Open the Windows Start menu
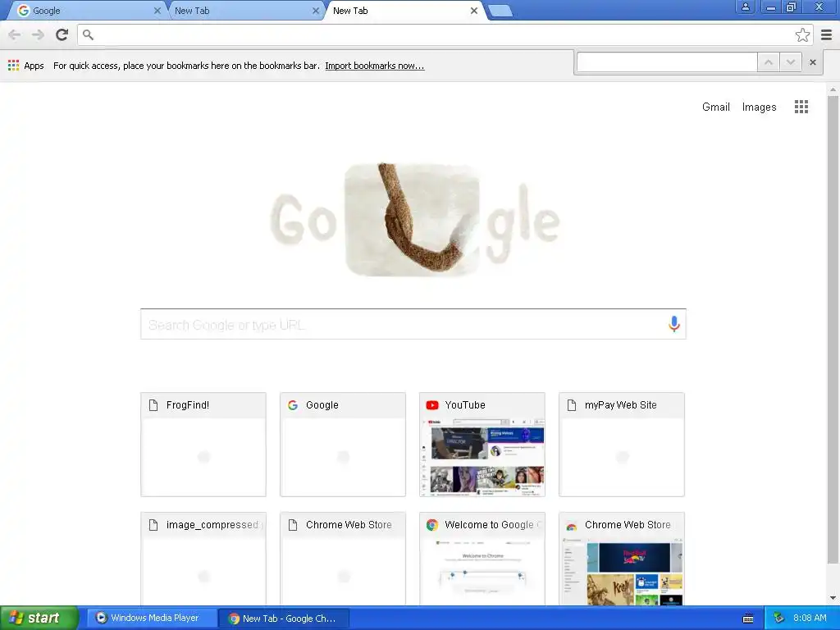The image size is (840, 630). [39, 619]
